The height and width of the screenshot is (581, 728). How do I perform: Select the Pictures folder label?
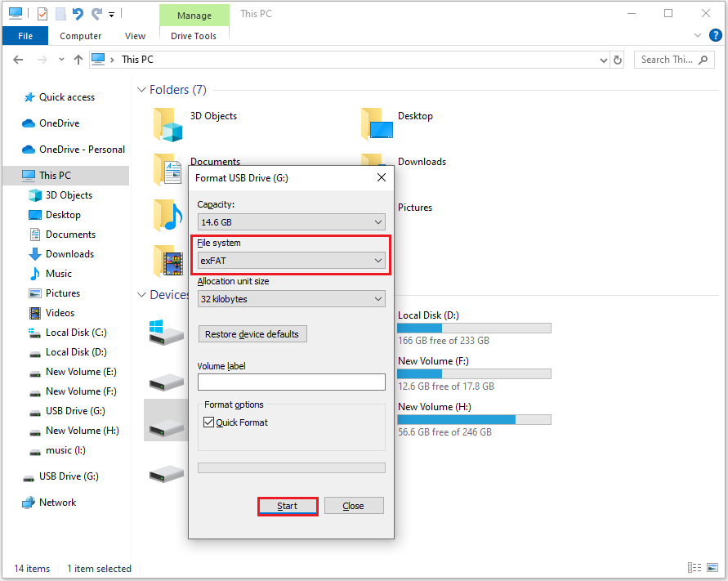415,207
